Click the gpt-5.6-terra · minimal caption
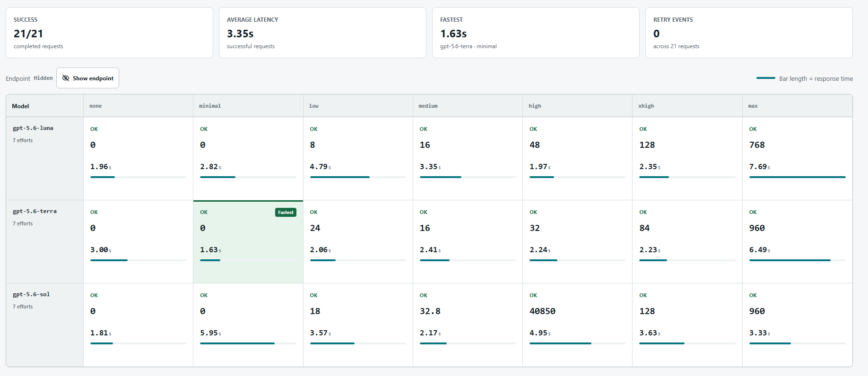This screenshot has height=376, width=868. pos(468,46)
